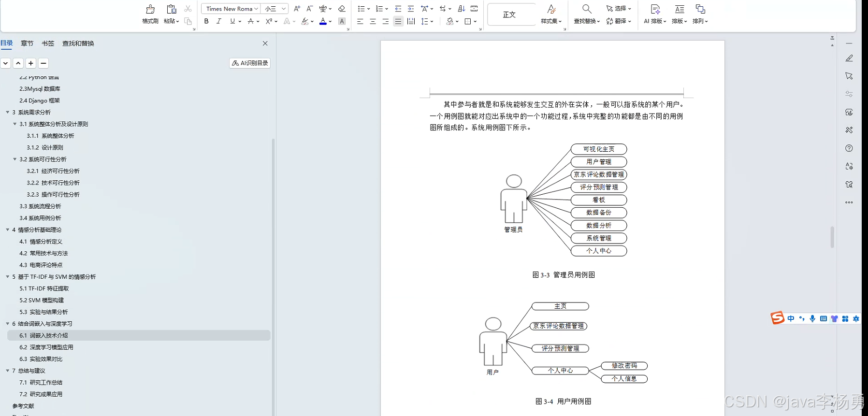Increase font size with A+ icon
868x416 pixels.
(297, 9)
